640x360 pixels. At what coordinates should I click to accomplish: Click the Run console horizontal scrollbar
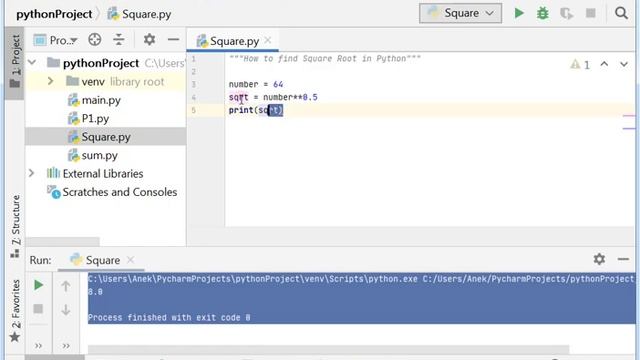(329, 350)
